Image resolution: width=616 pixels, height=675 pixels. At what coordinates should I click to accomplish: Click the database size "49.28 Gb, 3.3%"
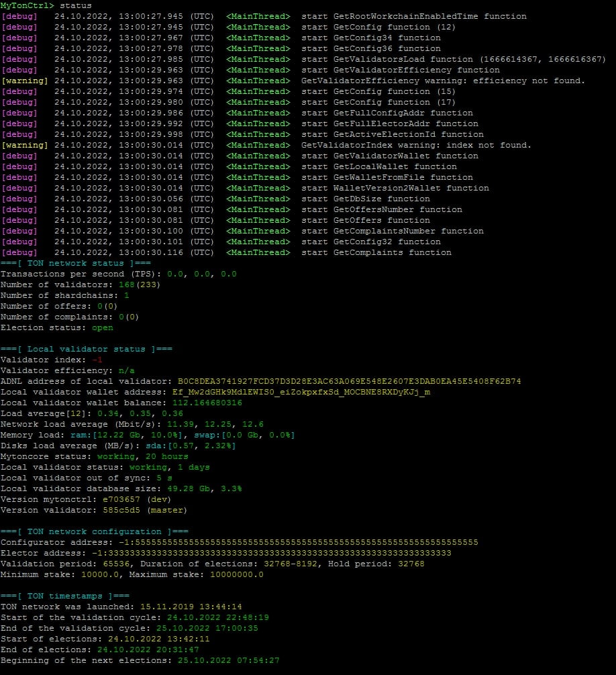[x=205, y=489]
